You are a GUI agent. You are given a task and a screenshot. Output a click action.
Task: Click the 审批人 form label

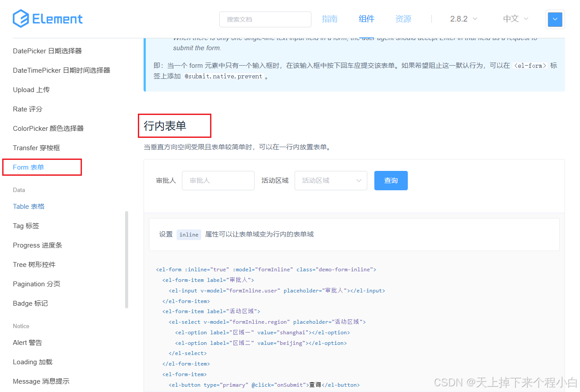tap(166, 181)
